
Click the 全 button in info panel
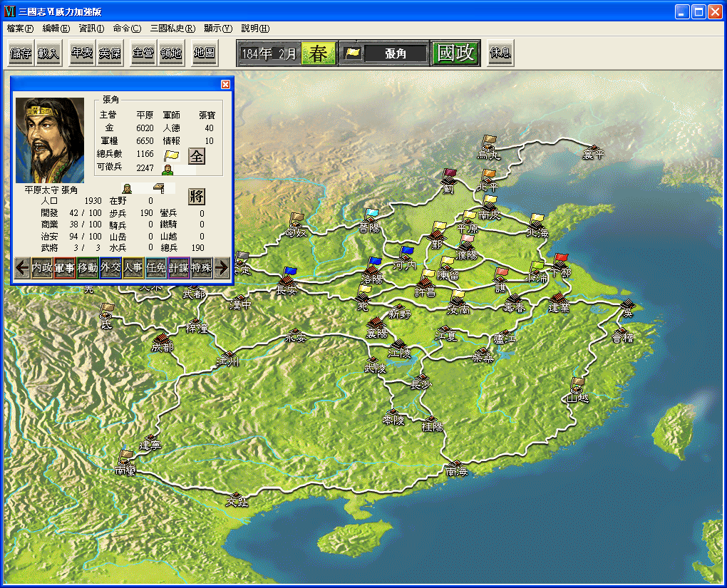196,156
